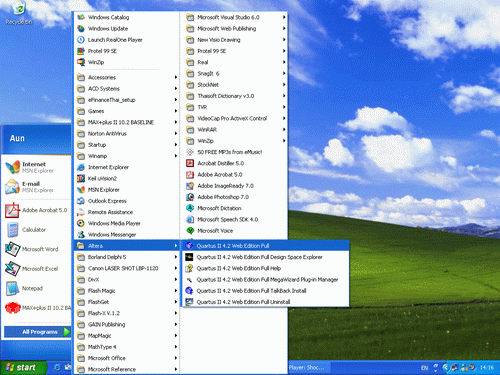Screen dimensions: 500x375
Task: Open Microsoft Excel from the Start menu
Action: point(37,269)
